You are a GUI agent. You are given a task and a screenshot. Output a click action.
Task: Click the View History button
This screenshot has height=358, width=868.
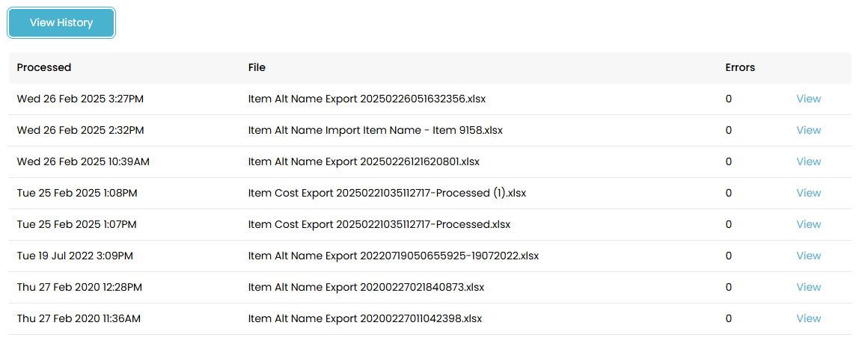[61, 23]
